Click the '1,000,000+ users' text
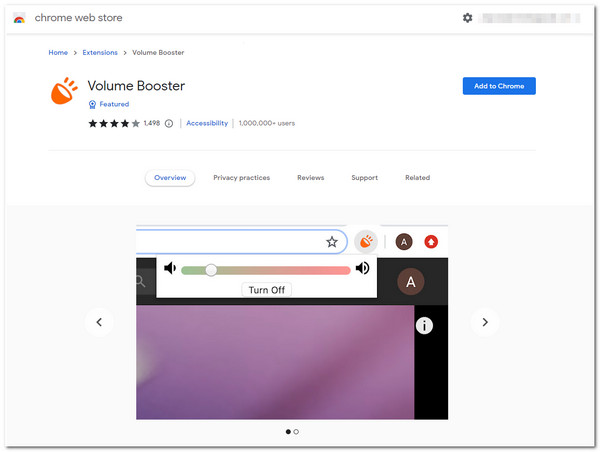 (x=267, y=123)
